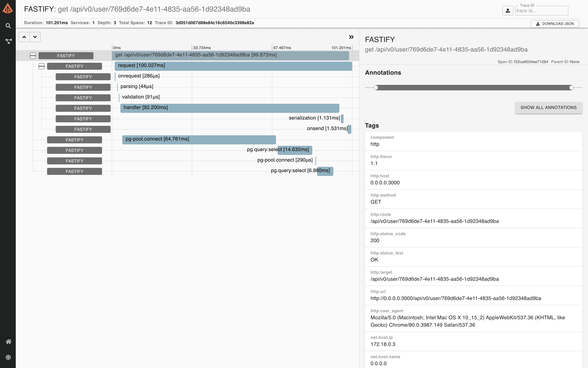The width and height of the screenshot is (588, 368).
Task: Click FASTIFY label of pg.query:select 6.860ms row
Action: (x=75, y=171)
